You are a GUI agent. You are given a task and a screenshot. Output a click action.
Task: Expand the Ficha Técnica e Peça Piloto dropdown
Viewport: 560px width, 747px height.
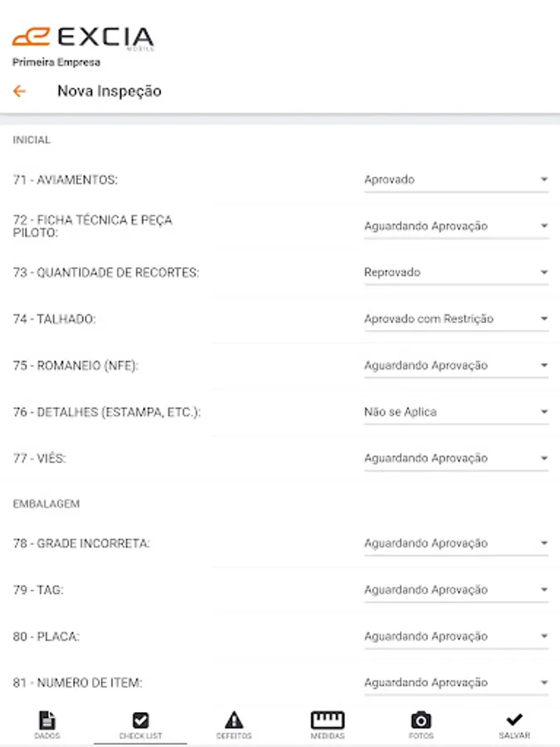pos(455,226)
